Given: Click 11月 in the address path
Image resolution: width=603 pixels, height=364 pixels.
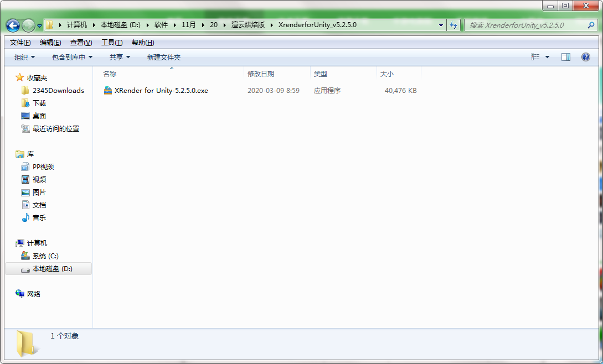Looking at the screenshot, I should (x=188, y=24).
